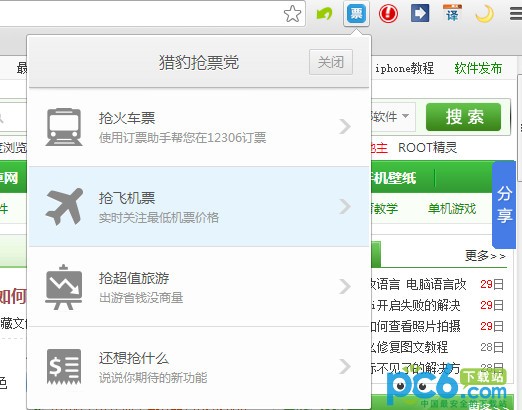The image size is (522, 410).
Task: Click the blue right-arrow extension icon
Action: (420, 13)
